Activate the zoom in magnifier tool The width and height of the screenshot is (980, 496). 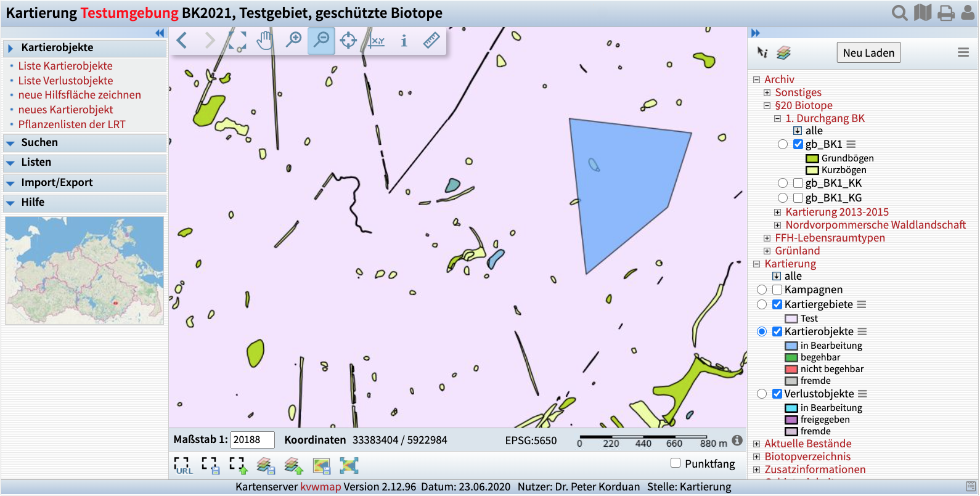point(293,41)
